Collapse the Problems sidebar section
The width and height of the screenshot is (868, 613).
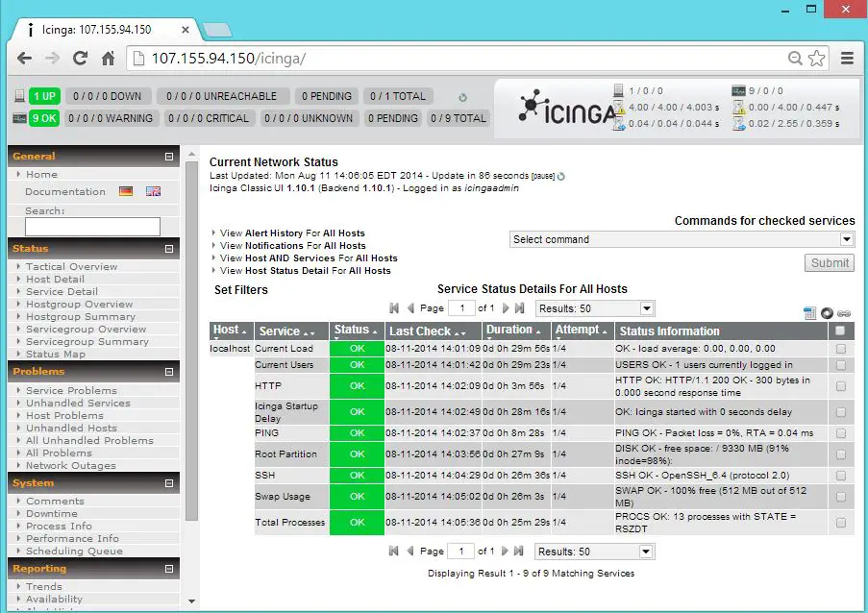tap(169, 372)
